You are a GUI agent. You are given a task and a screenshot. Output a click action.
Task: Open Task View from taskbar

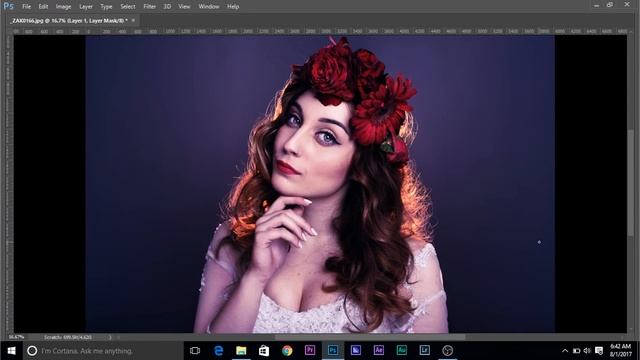195,350
